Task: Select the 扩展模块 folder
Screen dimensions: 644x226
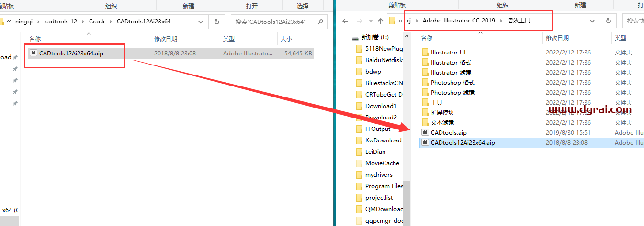Action: click(442, 112)
